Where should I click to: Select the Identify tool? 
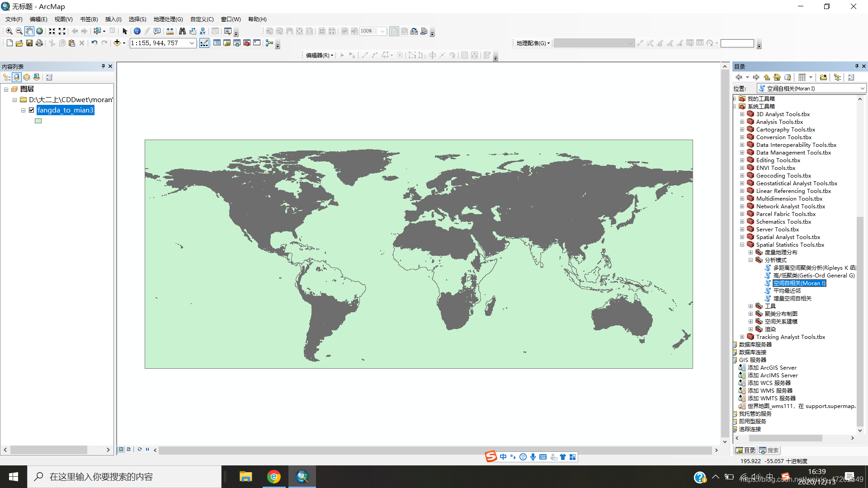click(x=137, y=31)
